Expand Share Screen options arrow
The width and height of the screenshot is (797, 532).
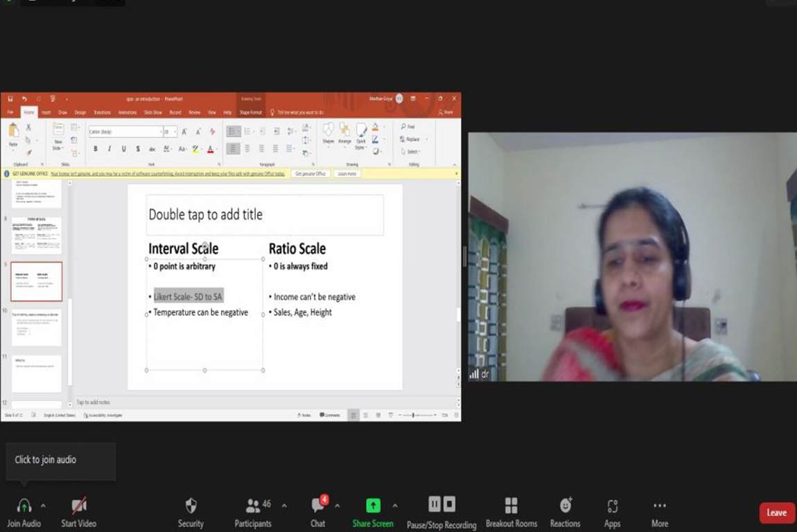[395, 506]
